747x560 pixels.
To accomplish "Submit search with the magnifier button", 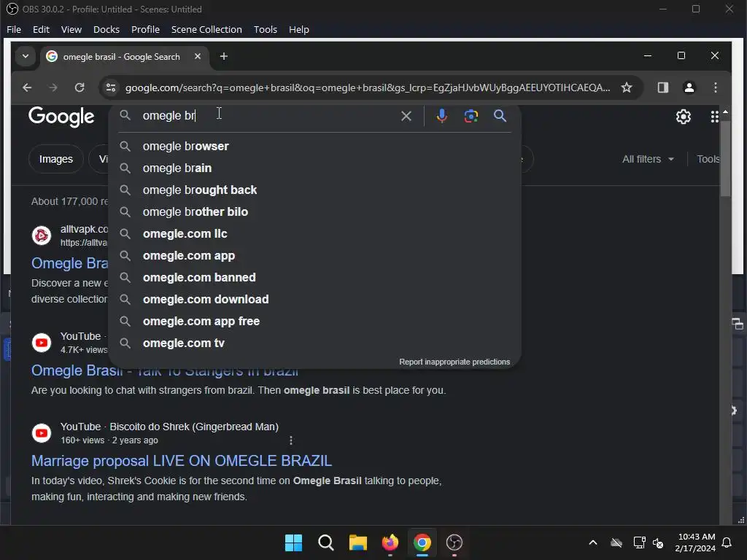I will [x=500, y=116].
